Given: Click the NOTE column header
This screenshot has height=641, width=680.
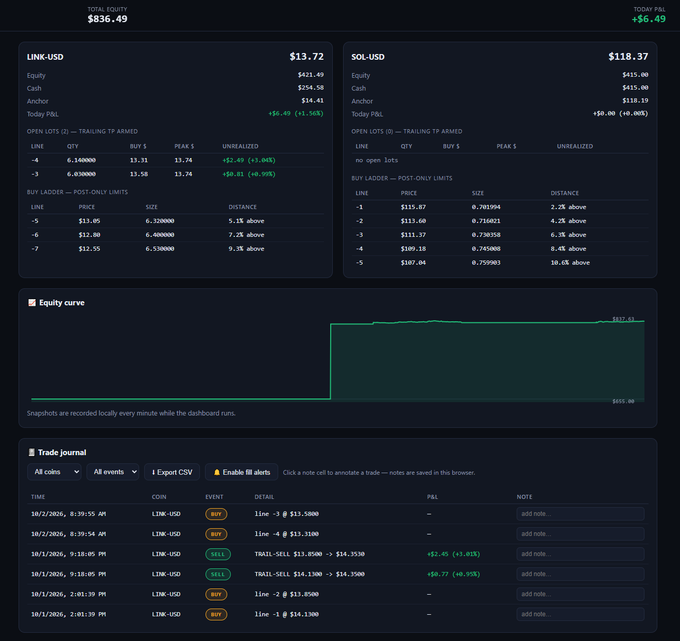Looking at the screenshot, I should pos(524,497).
